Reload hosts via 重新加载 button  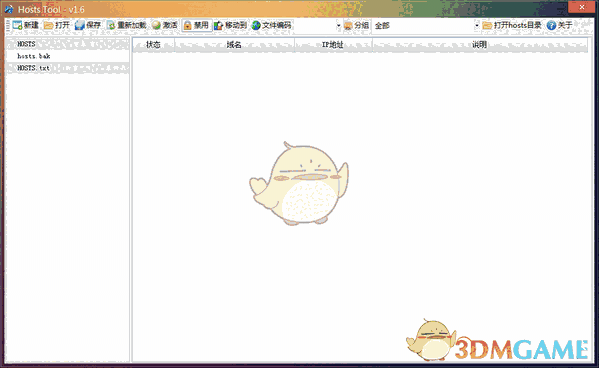tap(126, 25)
